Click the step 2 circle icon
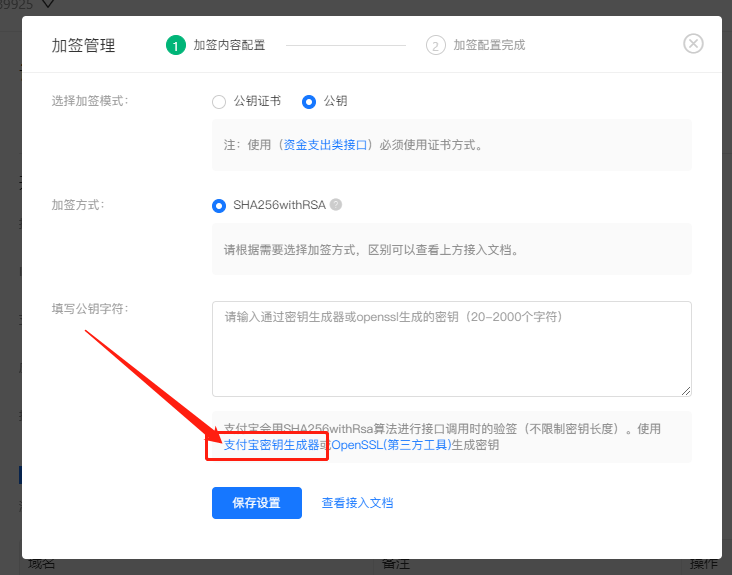The image size is (732, 575). pos(435,45)
